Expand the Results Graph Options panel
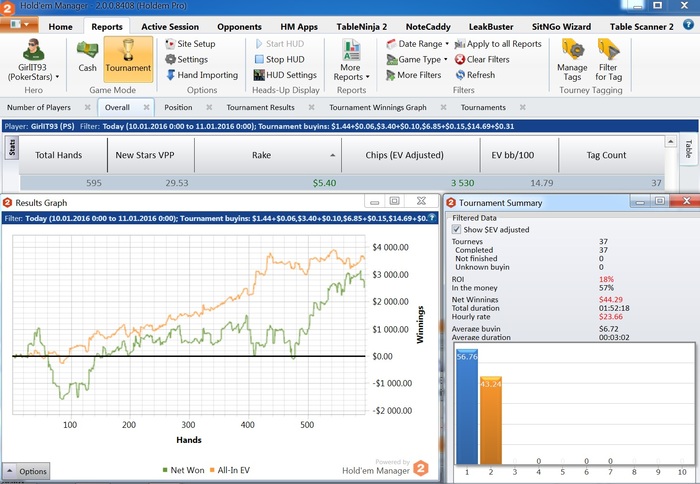700x484 pixels. pos(26,471)
